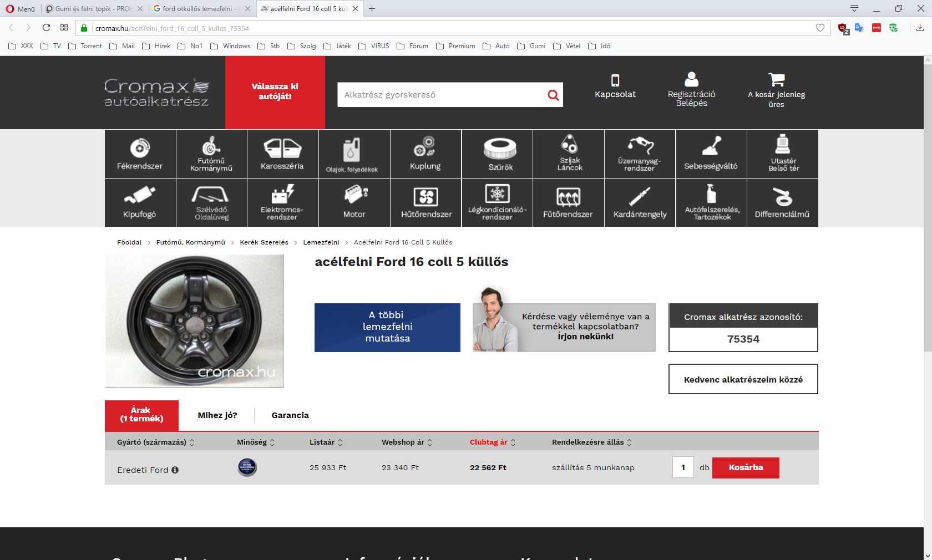Screen dimensions: 932x560
Task: Open the Motor engine category
Action: (x=354, y=203)
